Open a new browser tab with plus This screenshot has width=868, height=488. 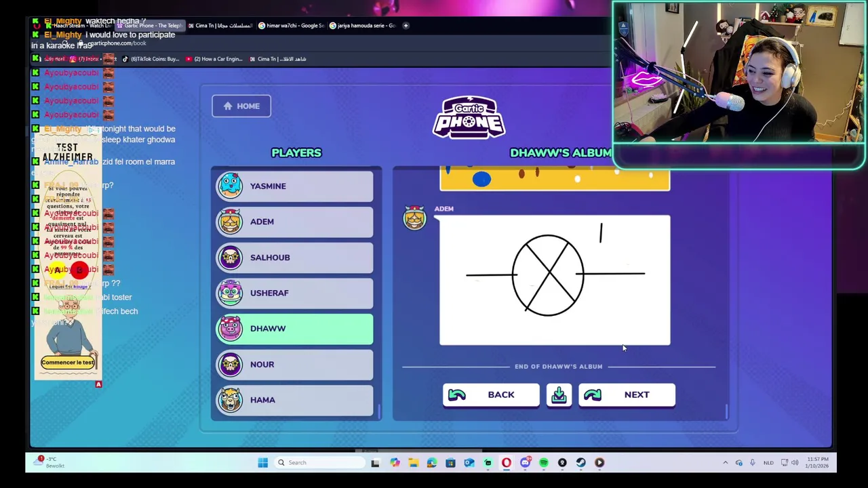click(x=406, y=26)
